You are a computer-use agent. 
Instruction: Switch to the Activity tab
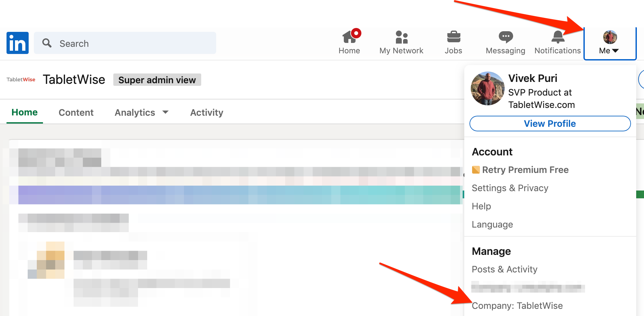pyautogui.click(x=207, y=112)
